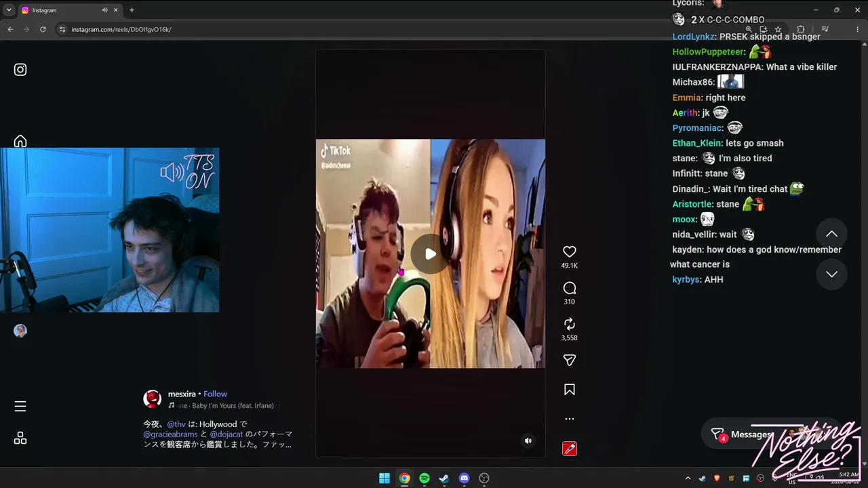
Task: Open the mesxira username link
Action: click(182, 394)
